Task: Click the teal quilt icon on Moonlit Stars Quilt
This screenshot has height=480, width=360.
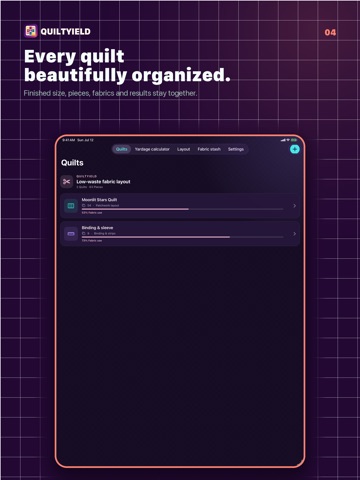Action: coord(71,206)
